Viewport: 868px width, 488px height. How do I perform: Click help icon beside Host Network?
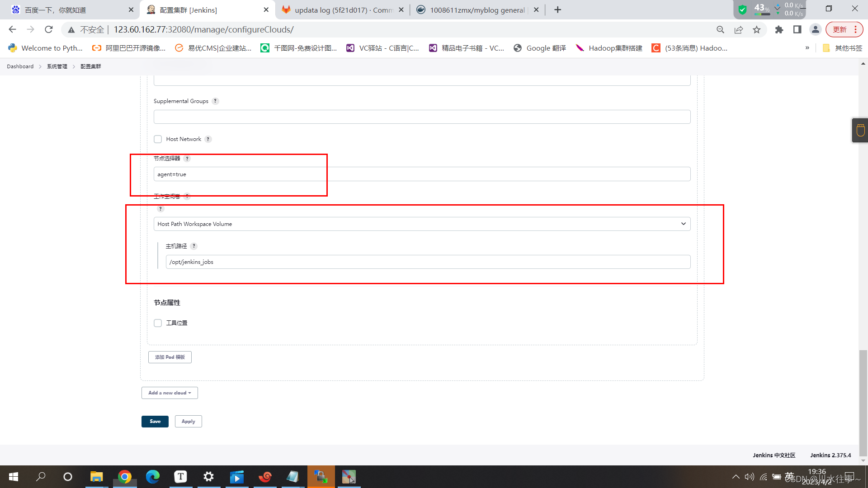208,139
